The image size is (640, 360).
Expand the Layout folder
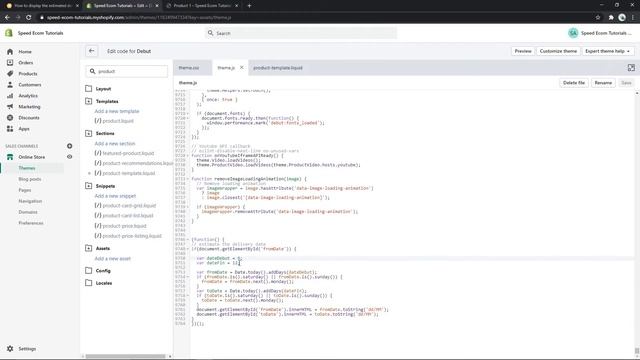click(89, 89)
